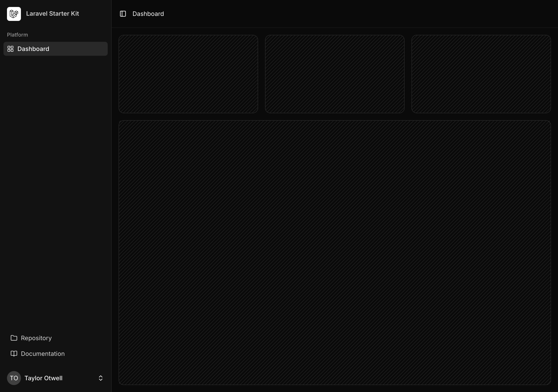Click the empty header bar right of Dashboard
This screenshot has height=392, width=558.
[x=364, y=14]
